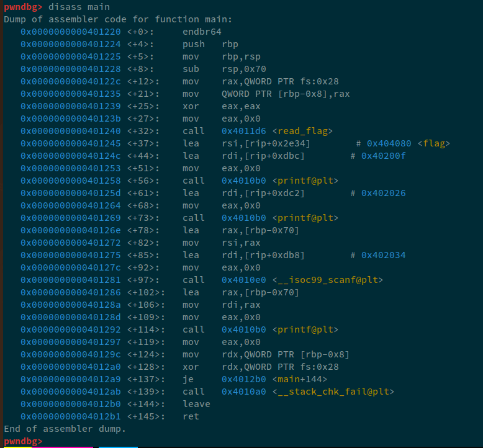
Task: Click the je instruction at main+137
Action: click(x=188, y=379)
